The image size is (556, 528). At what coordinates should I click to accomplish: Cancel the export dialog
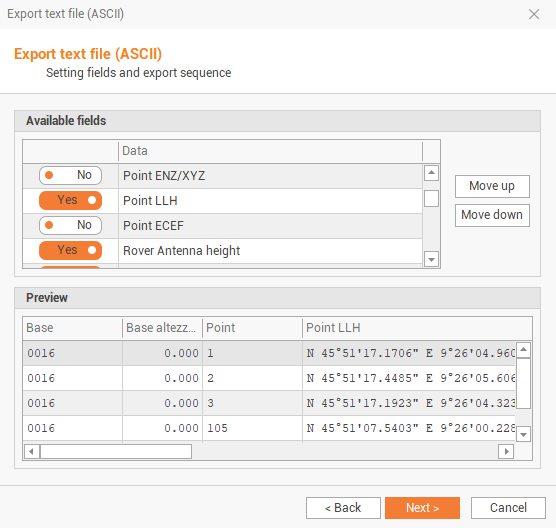[x=508, y=508]
